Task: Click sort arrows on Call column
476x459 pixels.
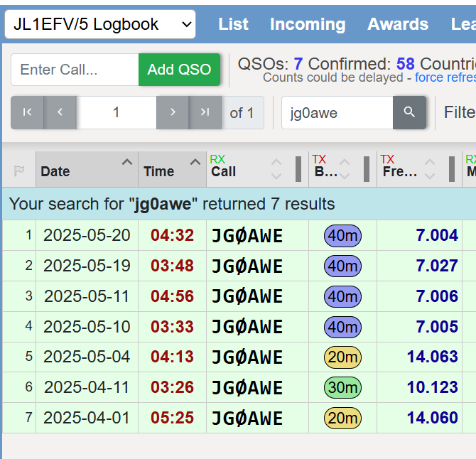Action: (276, 169)
